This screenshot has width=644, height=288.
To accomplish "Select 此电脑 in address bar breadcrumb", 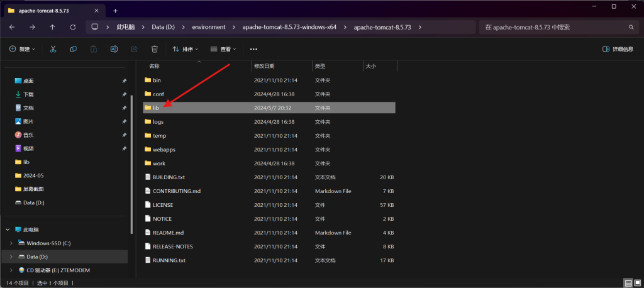I will 126,27.
